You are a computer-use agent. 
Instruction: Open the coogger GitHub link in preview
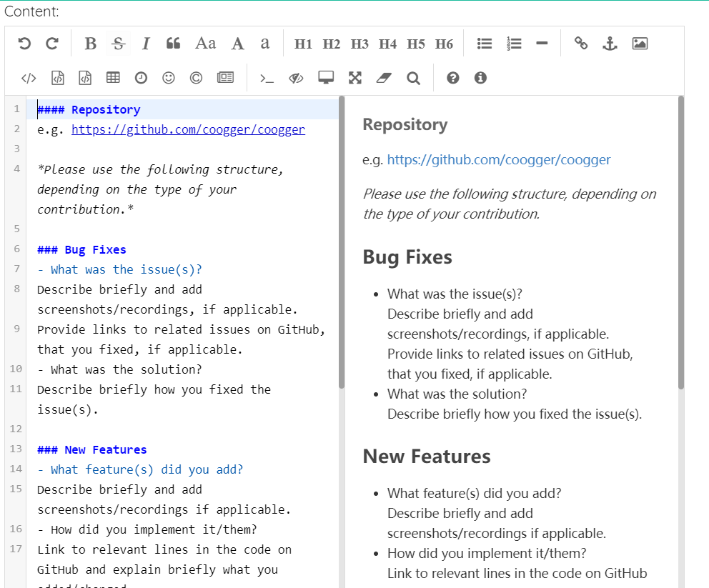pyautogui.click(x=499, y=159)
